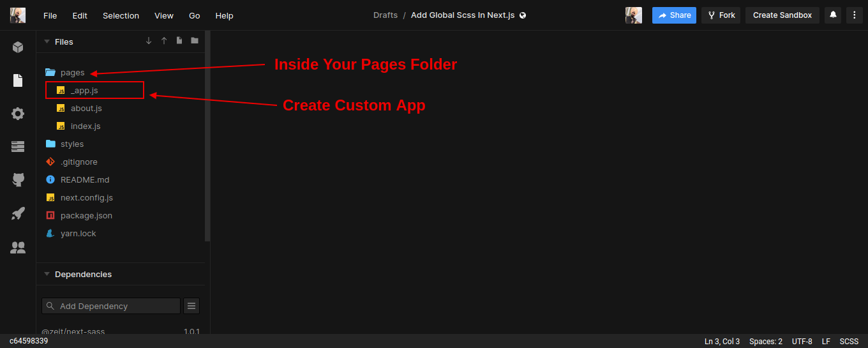Click the Fork button
The width and height of the screenshot is (868, 348).
pos(721,15)
